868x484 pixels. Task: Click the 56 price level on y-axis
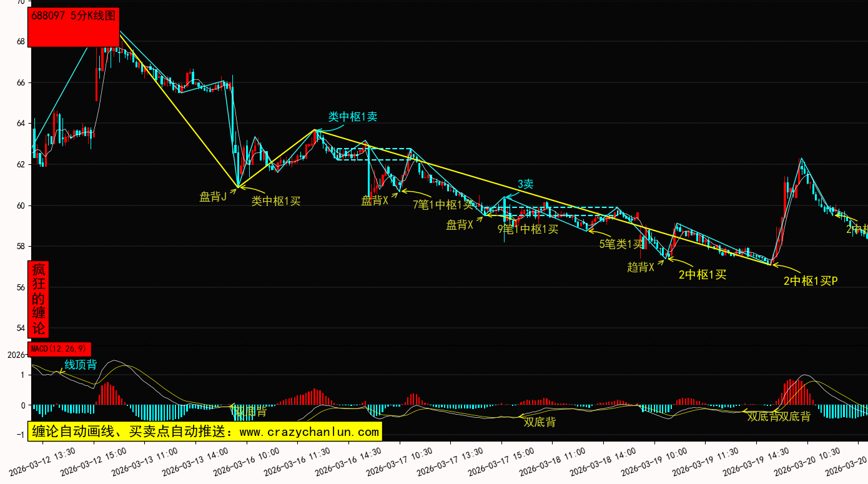[x=21, y=287]
